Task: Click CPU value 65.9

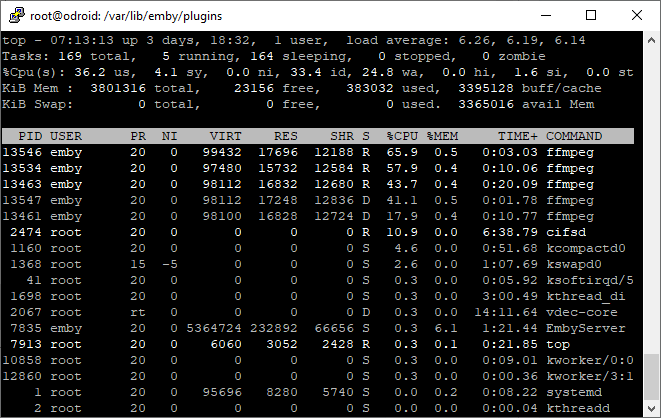Action: (x=402, y=152)
